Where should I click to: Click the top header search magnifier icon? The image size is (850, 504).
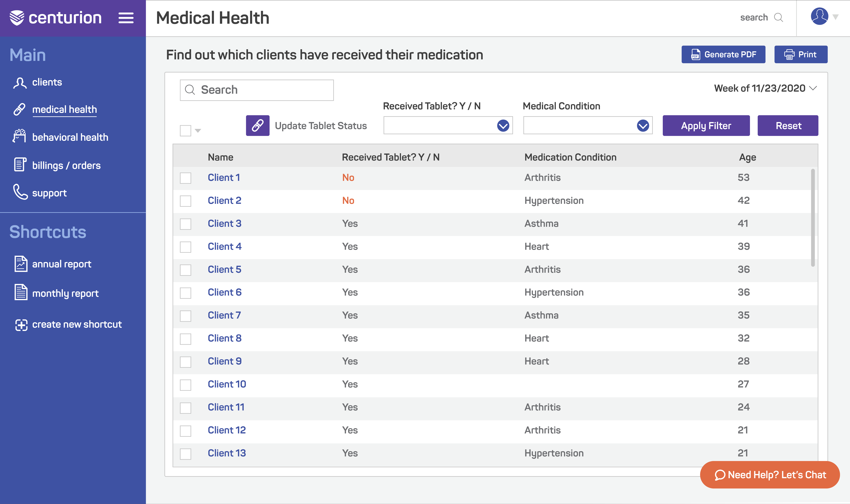(778, 18)
